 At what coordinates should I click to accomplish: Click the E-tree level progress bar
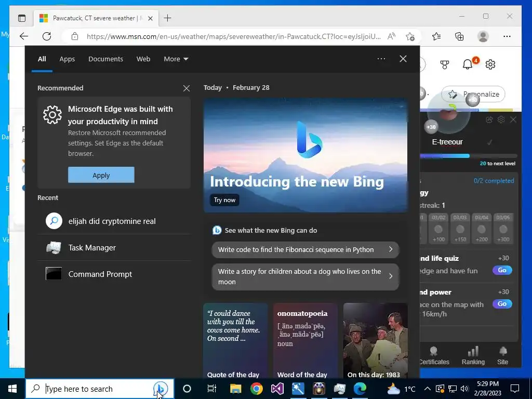point(468,156)
